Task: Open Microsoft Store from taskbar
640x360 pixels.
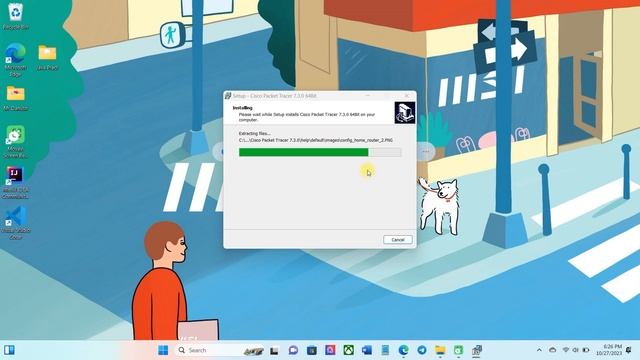Action: click(312, 350)
